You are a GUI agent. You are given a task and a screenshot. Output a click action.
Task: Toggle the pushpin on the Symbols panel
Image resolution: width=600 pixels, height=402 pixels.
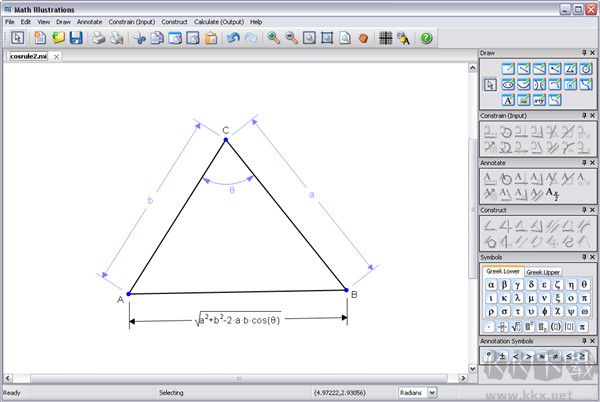point(584,257)
